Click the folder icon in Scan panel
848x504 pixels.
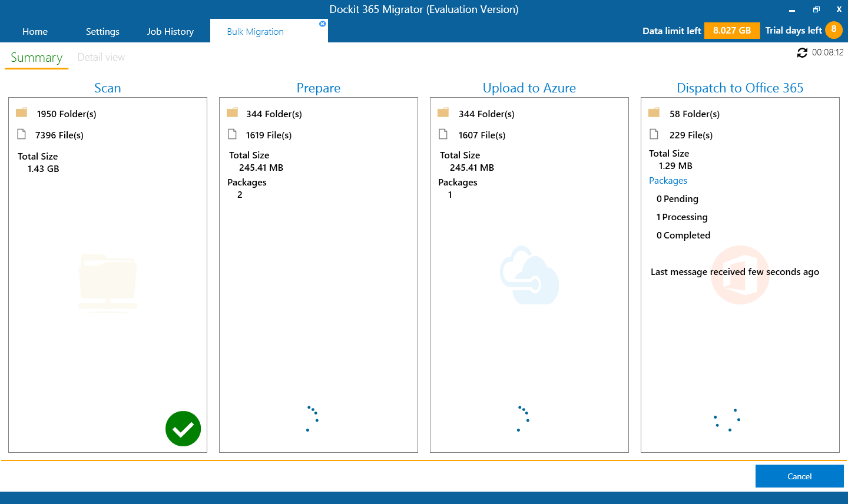(22, 112)
